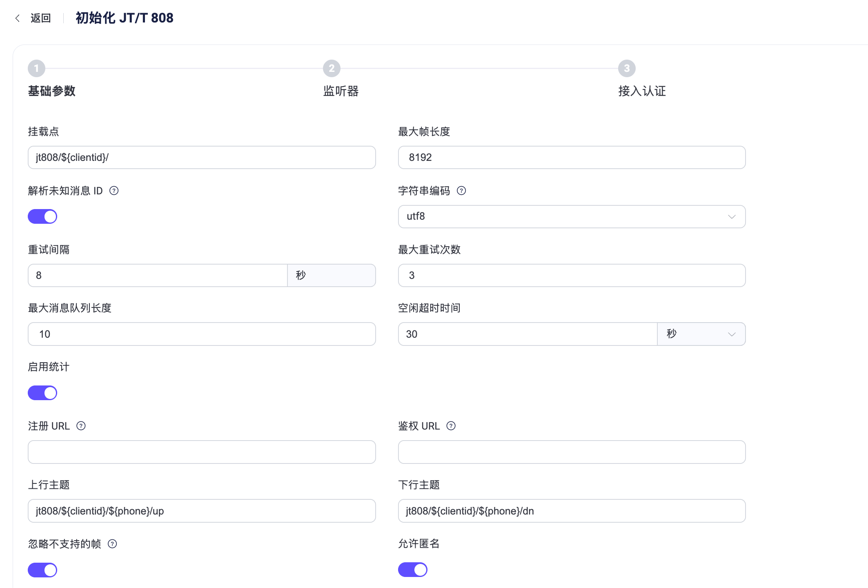Click step 2 circle icon for 监听器
Image resolution: width=868 pixels, height=588 pixels.
pyautogui.click(x=332, y=68)
